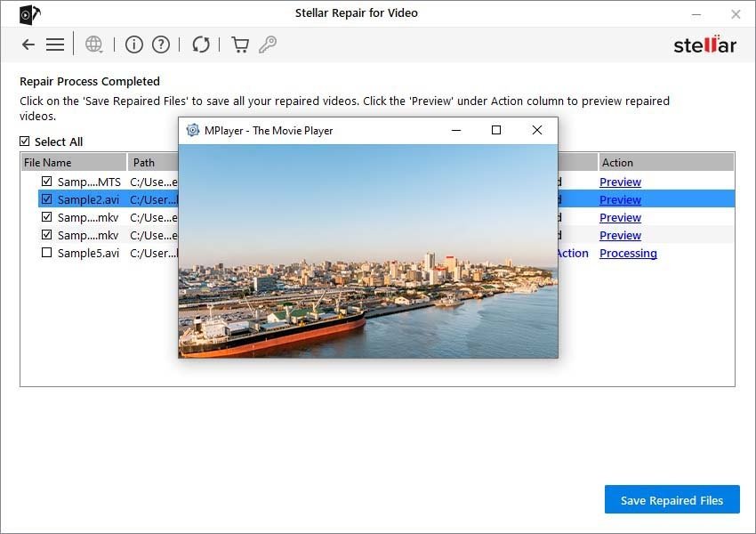Click the back arrow navigation icon
The image size is (756, 534).
point(27,43)
